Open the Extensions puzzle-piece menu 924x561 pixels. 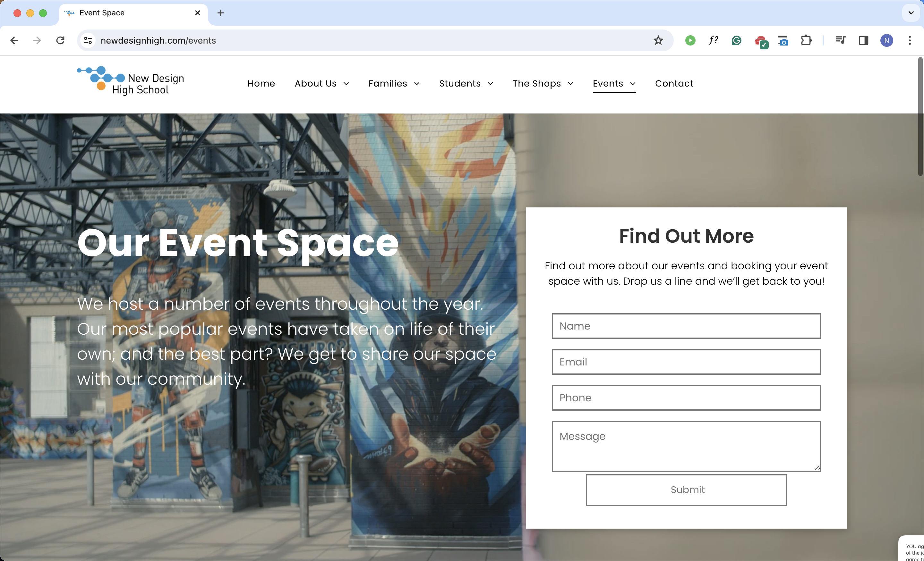click(806, 40)
